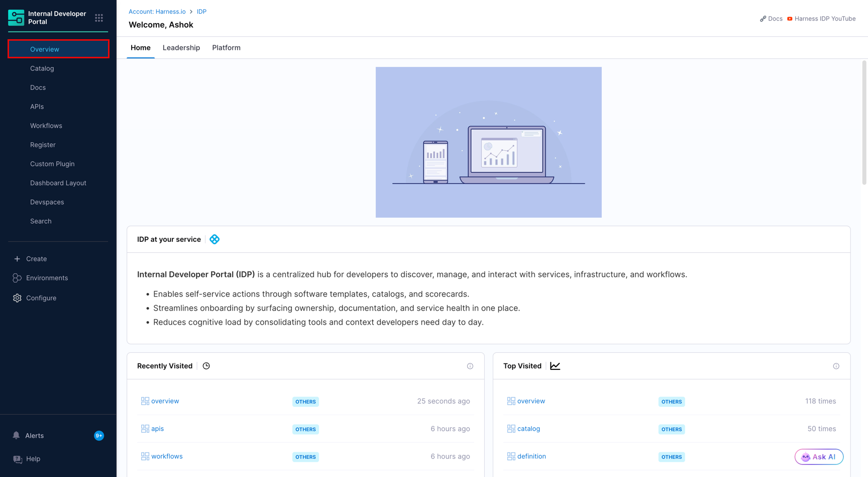Click the Harness IDP logo icon
This screenshot has width=868, height=477.
pos(16,18)
